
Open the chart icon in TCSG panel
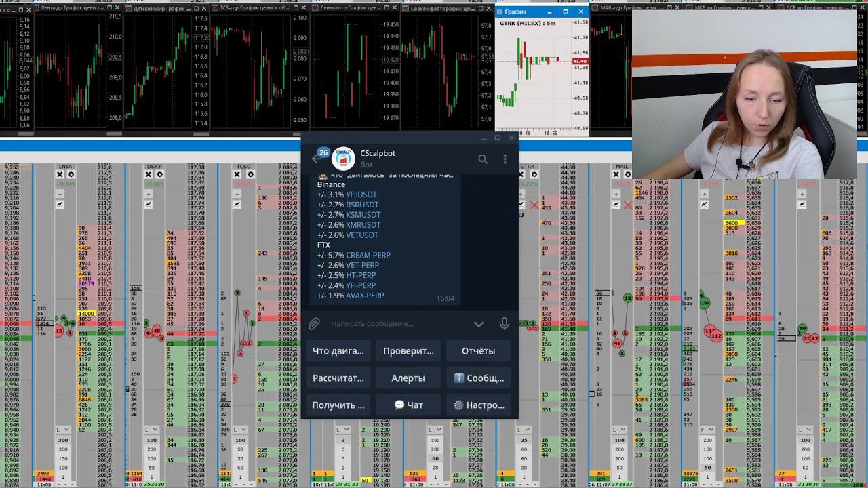tap(237, 204)
